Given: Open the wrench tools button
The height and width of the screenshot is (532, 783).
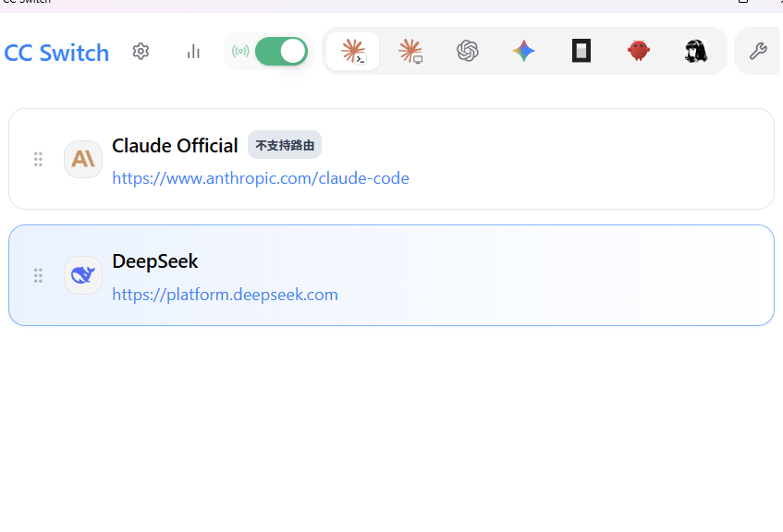Looking at the screenshot, I should tap(758, 51).
